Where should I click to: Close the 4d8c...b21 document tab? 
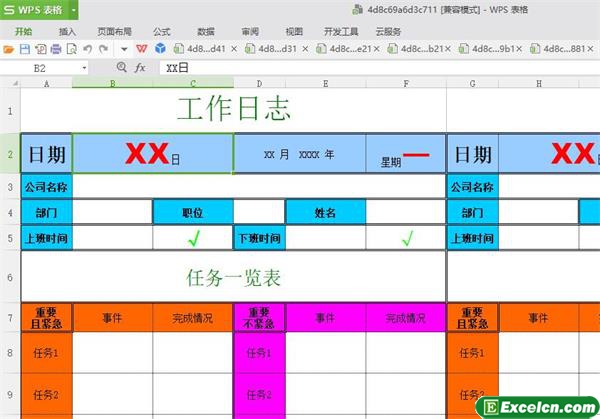click(x=448, y=49)
